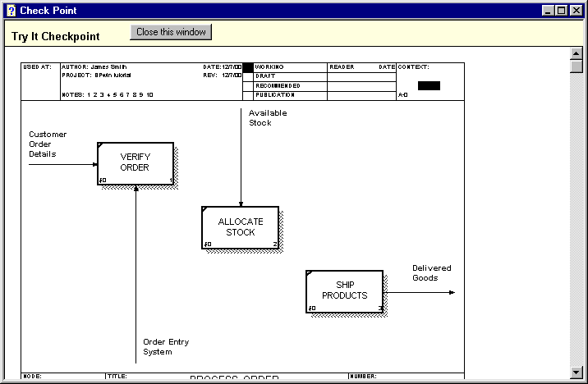Click the scrollbar up arrow
Screen dimensions: 588x384
576,53
